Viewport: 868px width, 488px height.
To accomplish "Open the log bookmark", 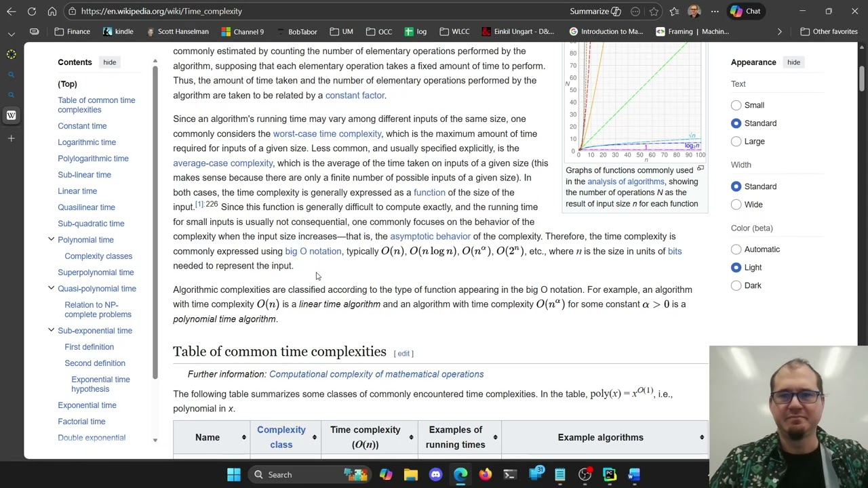I will [x=416, y=32].
